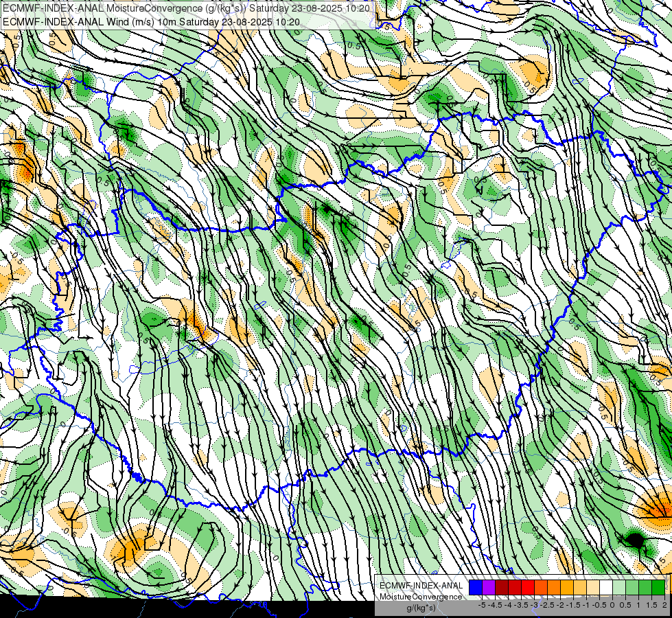The height and width of the screenshot is (618, 672).
Task: Click the blue legend color swatch
Action: [476, 587]
